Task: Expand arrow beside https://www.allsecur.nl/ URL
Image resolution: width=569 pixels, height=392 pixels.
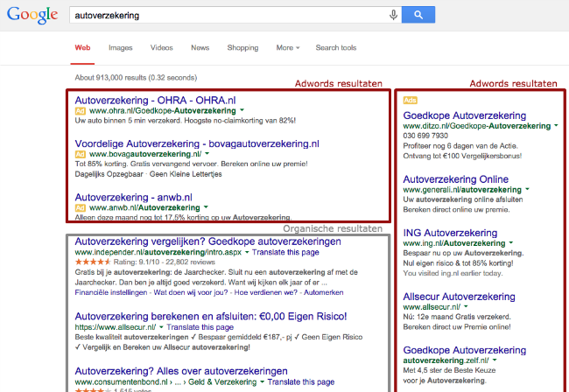Action: [x=161, y=326]
